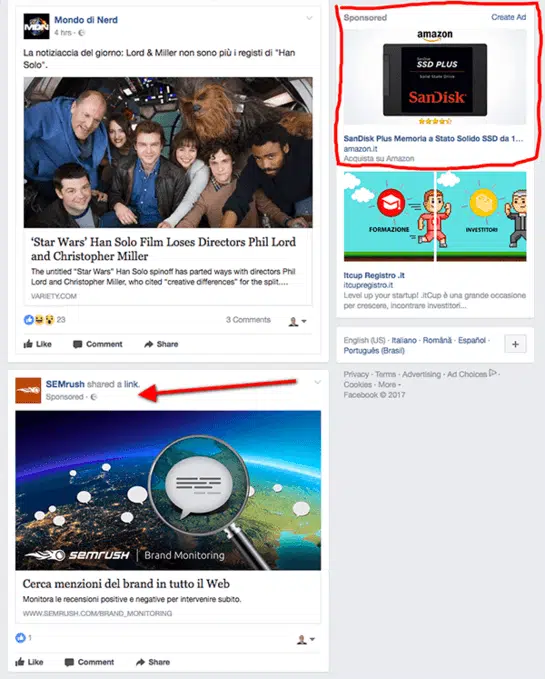Open the Ad Choices footer link
This screenshot has width=545, height=679.
point(471,374)
